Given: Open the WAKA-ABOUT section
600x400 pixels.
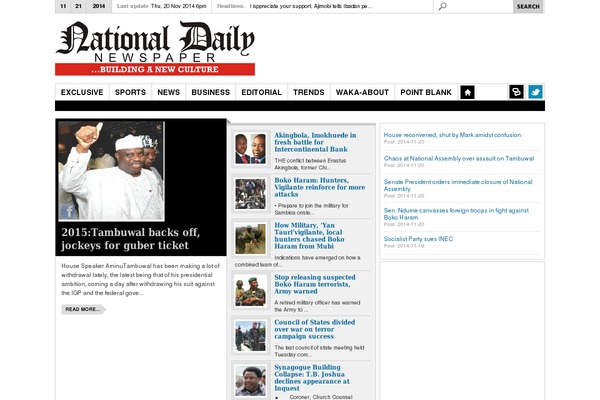Looking at the screenshot, I should (x=362, y=92).
